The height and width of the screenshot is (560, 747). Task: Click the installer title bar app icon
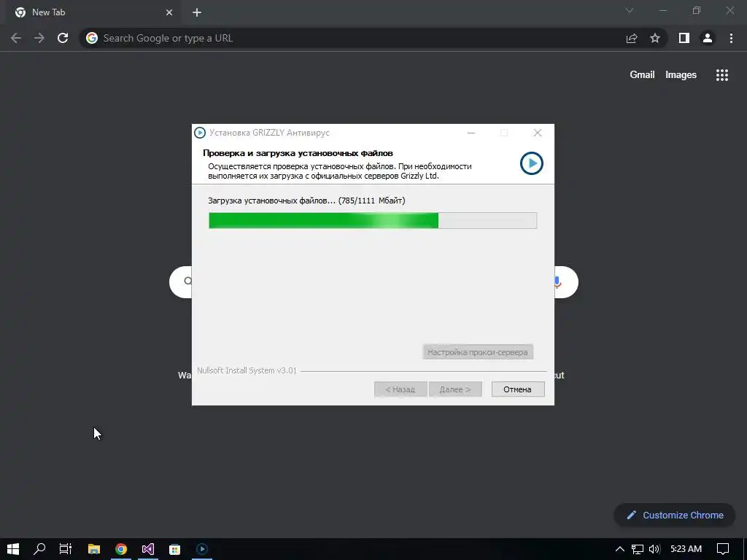200,133
